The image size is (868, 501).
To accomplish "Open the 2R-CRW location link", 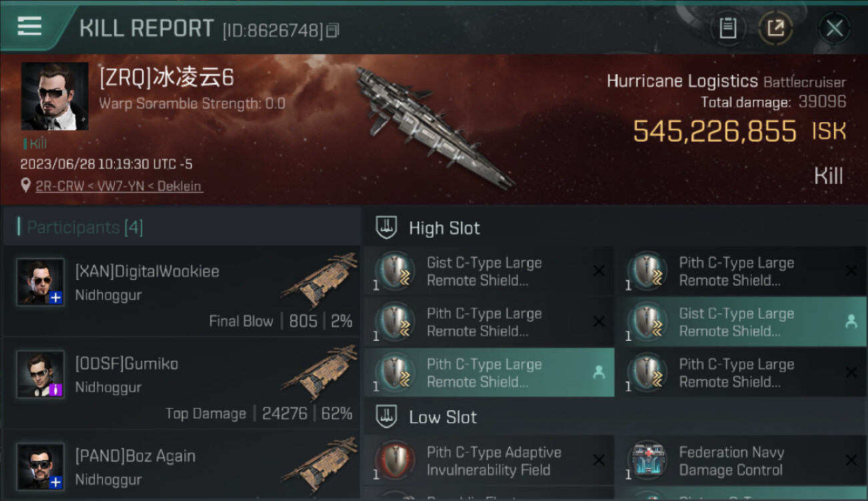I will [x=119, y=186].
